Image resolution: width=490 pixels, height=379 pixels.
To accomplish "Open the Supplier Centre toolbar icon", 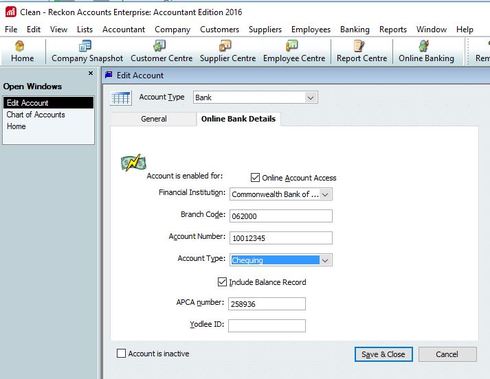I will point(228,51).
